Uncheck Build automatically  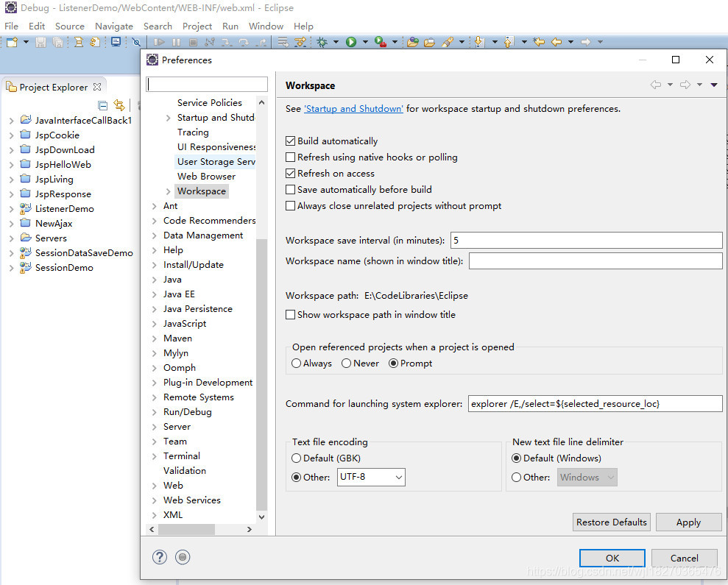[x=290, y=141]
